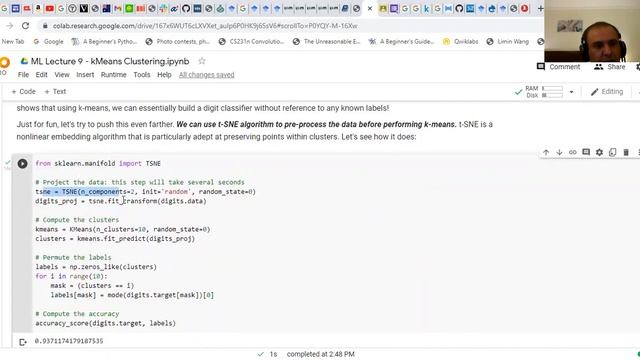Run the TSNE code cell

click(x=22, y=164)
